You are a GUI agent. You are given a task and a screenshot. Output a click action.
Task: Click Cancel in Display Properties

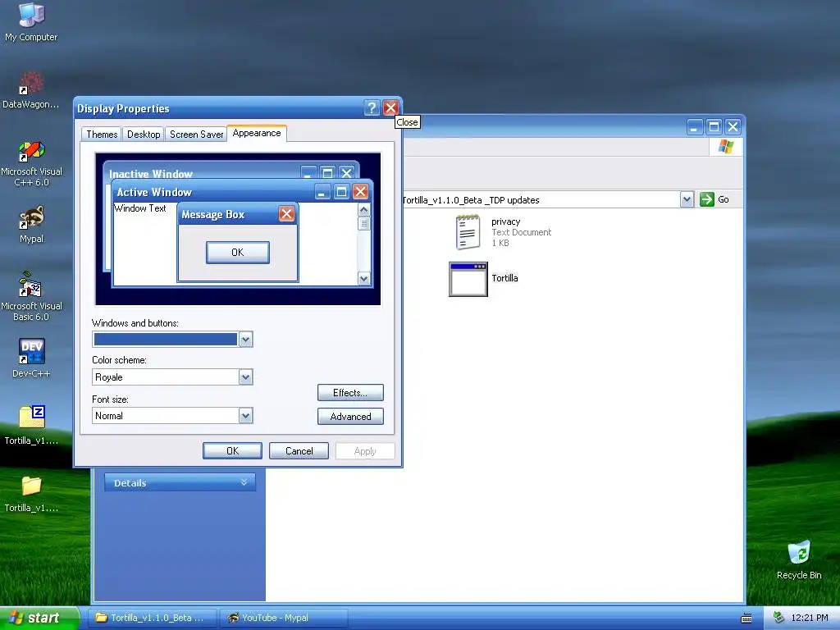pos(299,451)
